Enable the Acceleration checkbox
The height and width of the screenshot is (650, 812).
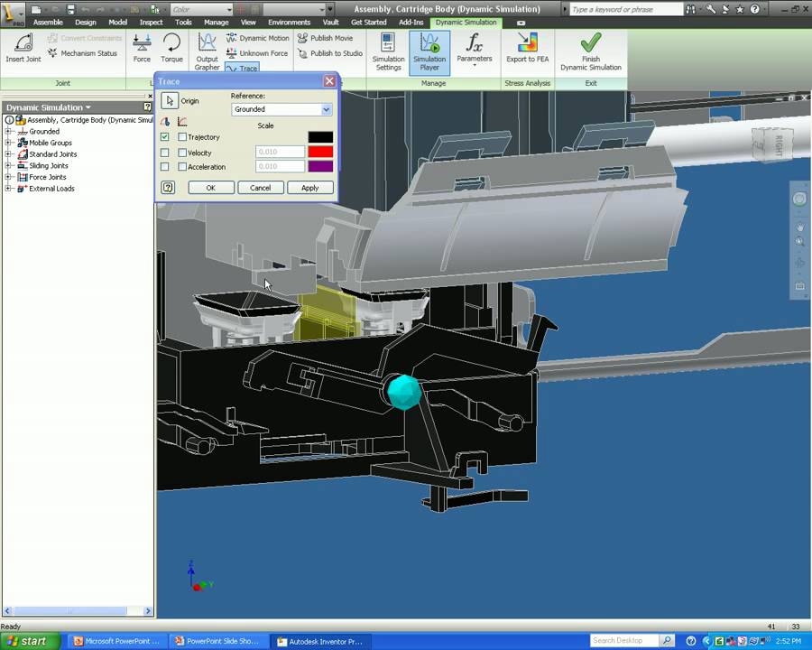tap(182, 167)
